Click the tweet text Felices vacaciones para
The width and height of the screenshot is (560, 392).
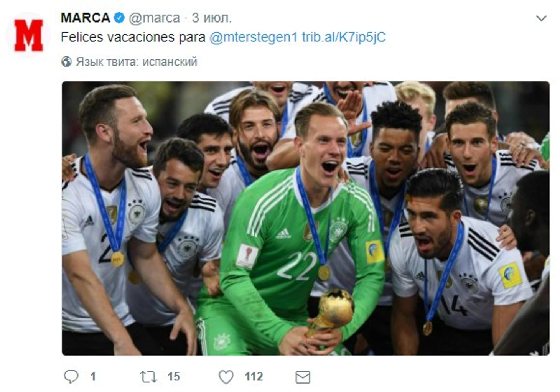pyautogui.click(x=133, y=37)
